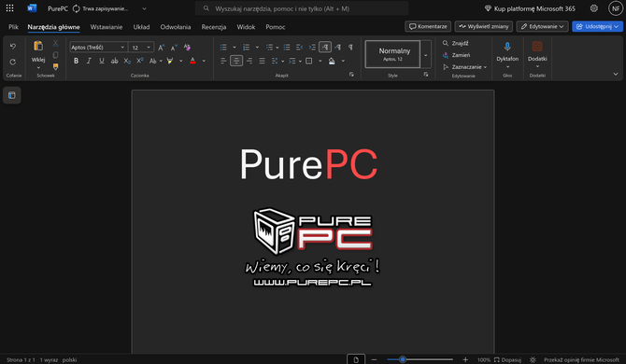Open the Komentarze button
The image size is (626, 364).
tap(428, 26)
